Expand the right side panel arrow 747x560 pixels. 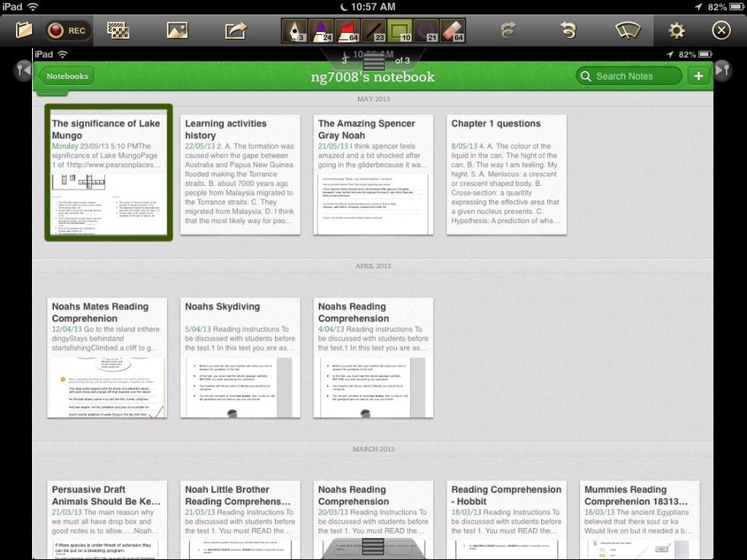(723, 69)
